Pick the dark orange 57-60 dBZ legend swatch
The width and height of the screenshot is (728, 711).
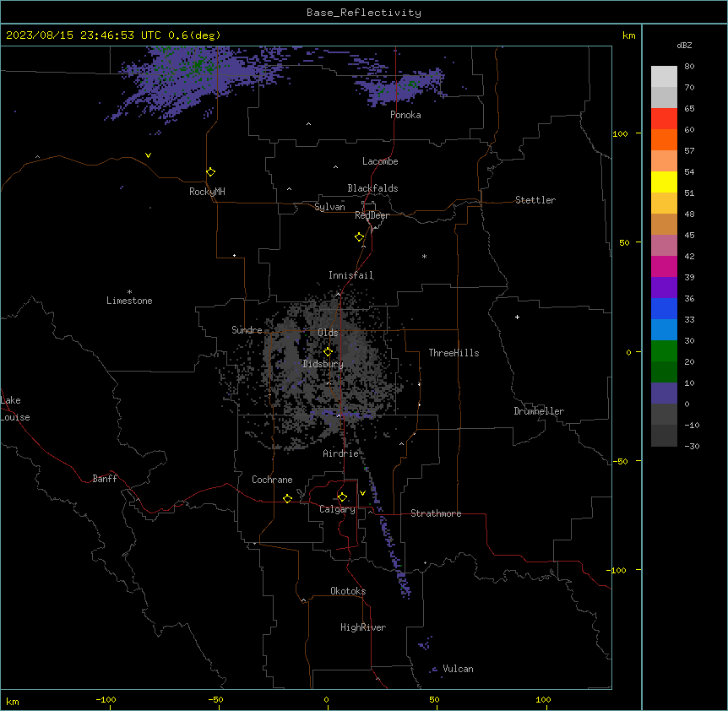click(664, 139)
